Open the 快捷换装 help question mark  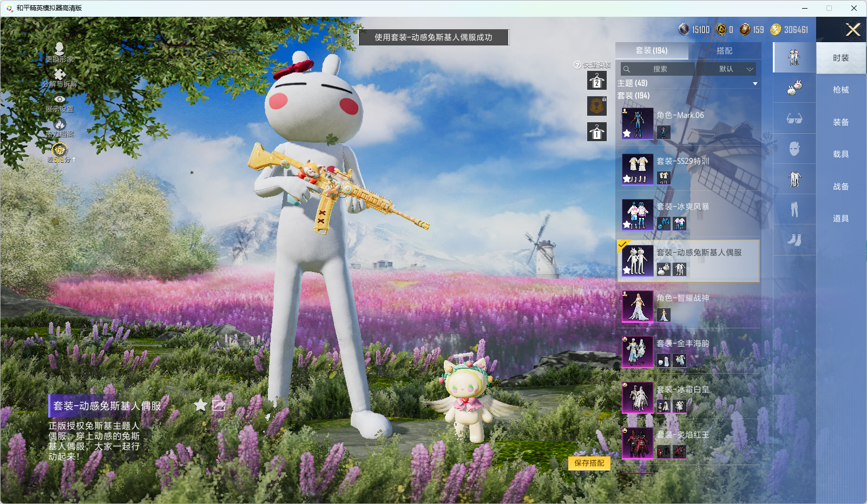577,65
